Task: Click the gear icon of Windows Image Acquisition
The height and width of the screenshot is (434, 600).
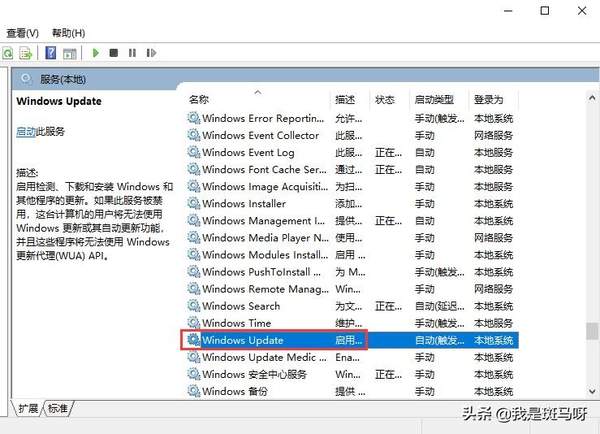Action: click(x=194, y=186)
